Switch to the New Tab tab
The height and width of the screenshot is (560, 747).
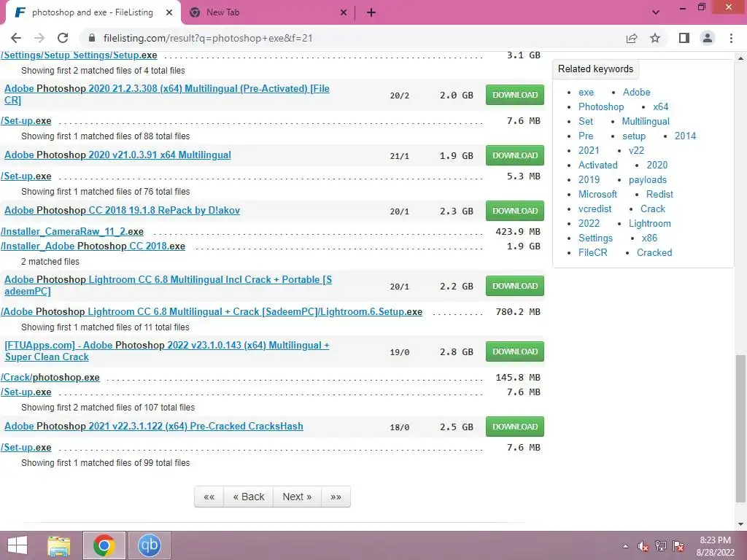(267, 13)
